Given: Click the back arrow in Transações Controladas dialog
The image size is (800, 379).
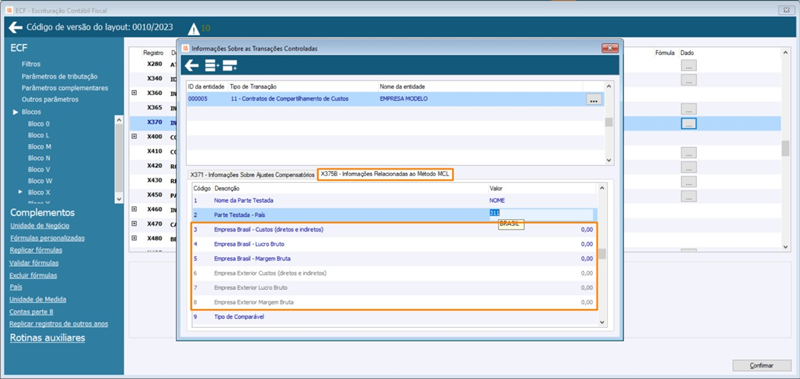Looking at the screenshot, I should tap(192, 65).
